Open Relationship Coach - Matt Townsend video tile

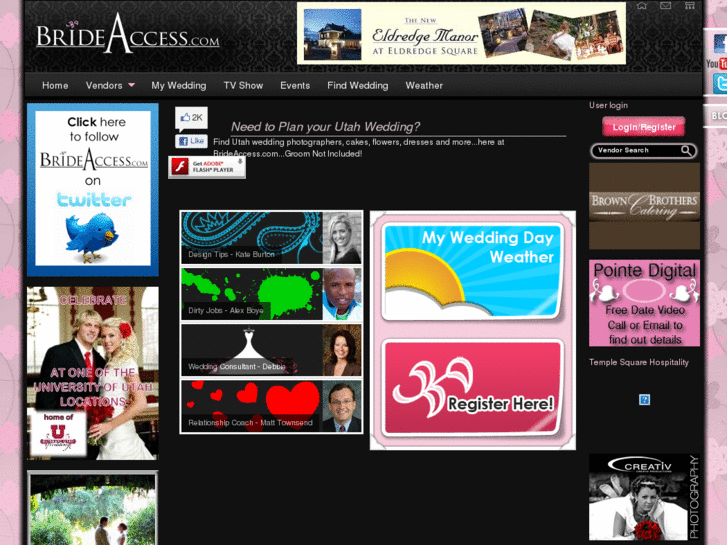tap(271, 406)
